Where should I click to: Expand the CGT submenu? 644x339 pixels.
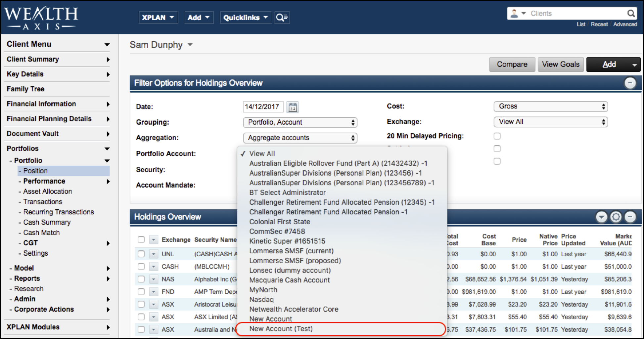(x=108, y=243)
